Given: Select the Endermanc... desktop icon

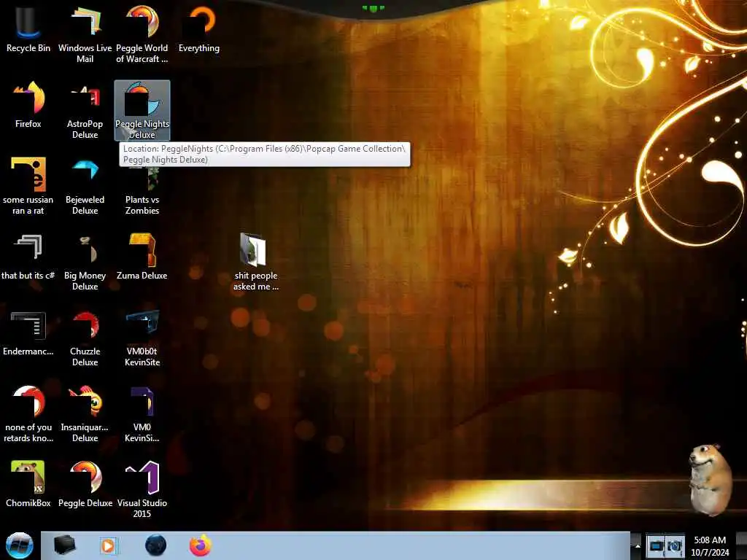Looking at the screenshot, I should 28,332.
